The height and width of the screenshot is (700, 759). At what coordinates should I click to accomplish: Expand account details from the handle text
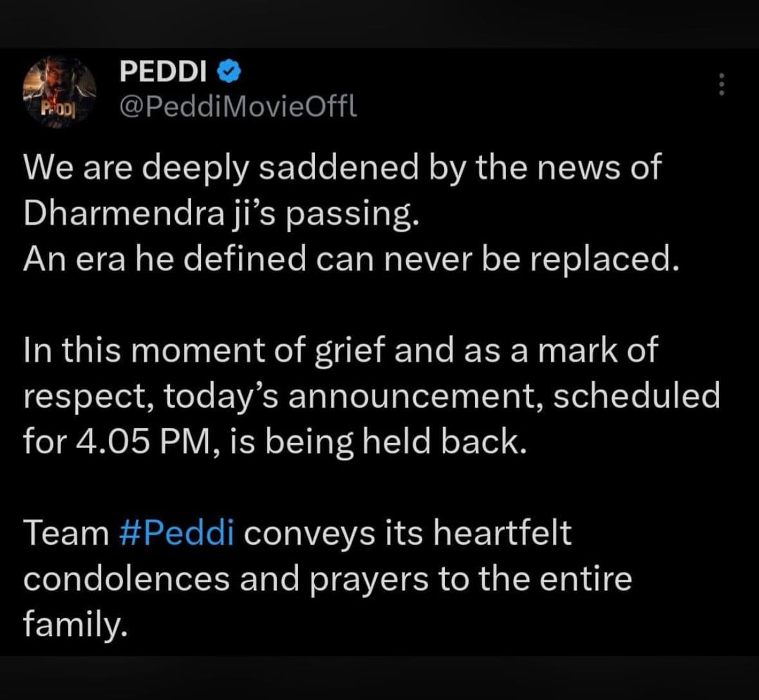coord(238,107)
